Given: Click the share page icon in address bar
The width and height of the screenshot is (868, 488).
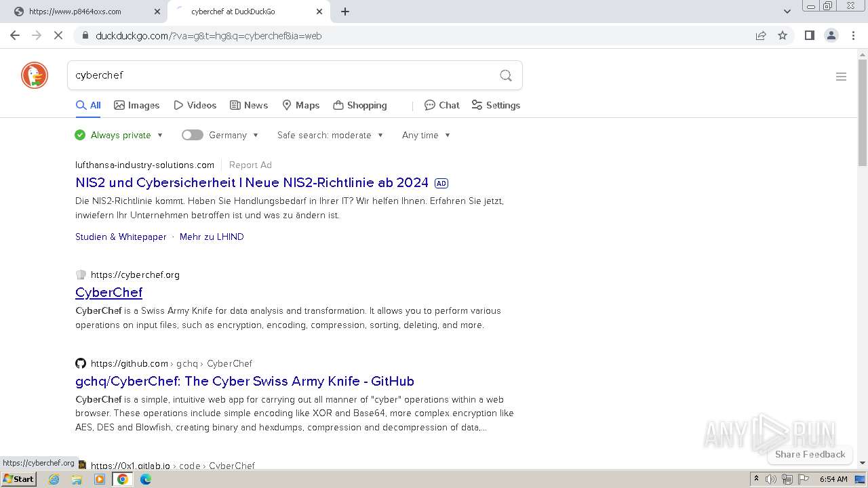Looking at the screenshot, I should tap(761, 35).
